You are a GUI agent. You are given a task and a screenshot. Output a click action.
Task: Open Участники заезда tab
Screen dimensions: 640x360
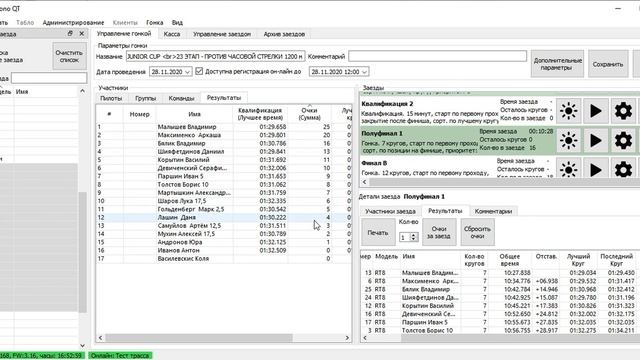coord(390,211)
